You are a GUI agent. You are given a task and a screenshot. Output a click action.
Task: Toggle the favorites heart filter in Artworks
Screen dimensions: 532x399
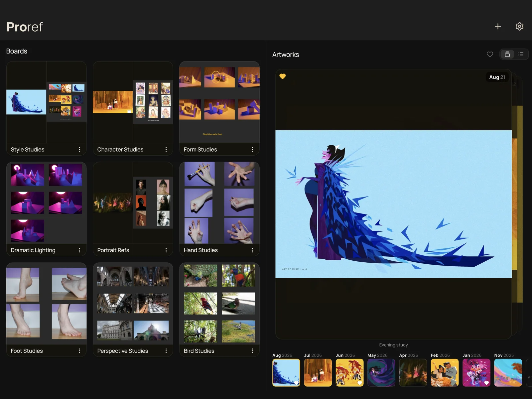(490, 54)
